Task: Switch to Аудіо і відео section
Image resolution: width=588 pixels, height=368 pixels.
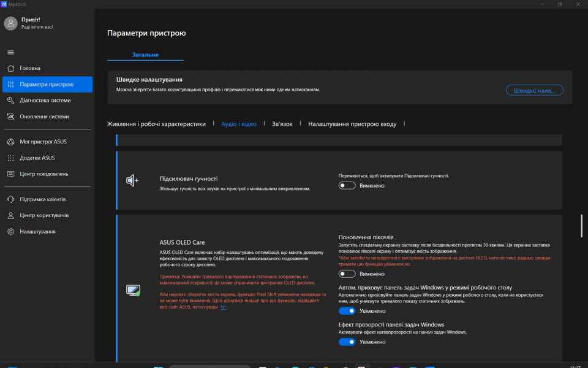Action: (239, 124)
